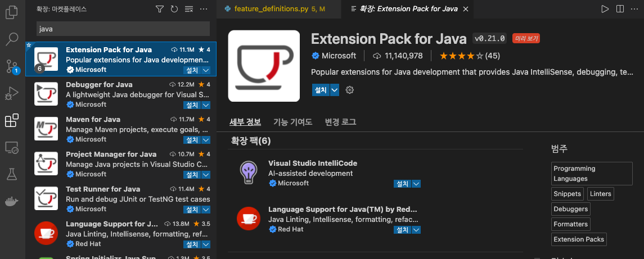
Task: Open the Explorer view in activity bar
Action: point(11,12)
